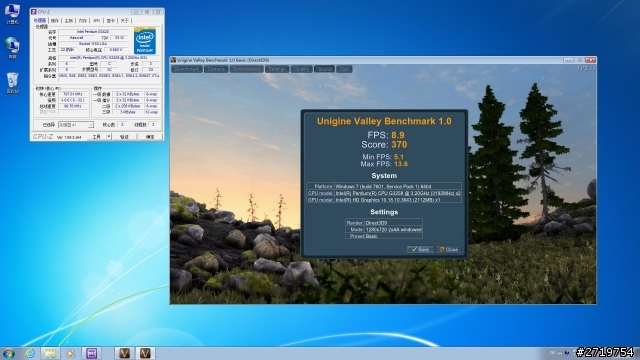
Task: Close the Valley benchmark results dialog
Action: [x=449, y=249]
